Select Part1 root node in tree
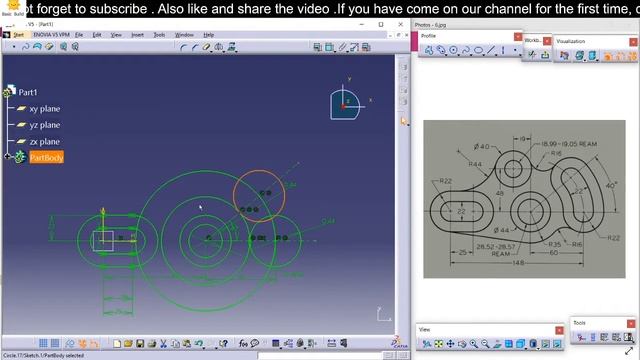Viewport: 640px width, 360px height. point(27,92)
